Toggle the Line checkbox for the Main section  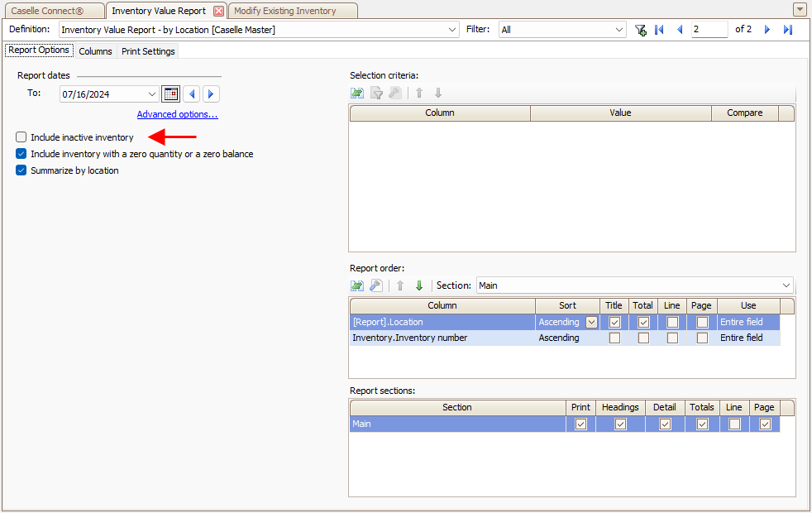pyautogui.click(x=734, y=424)
